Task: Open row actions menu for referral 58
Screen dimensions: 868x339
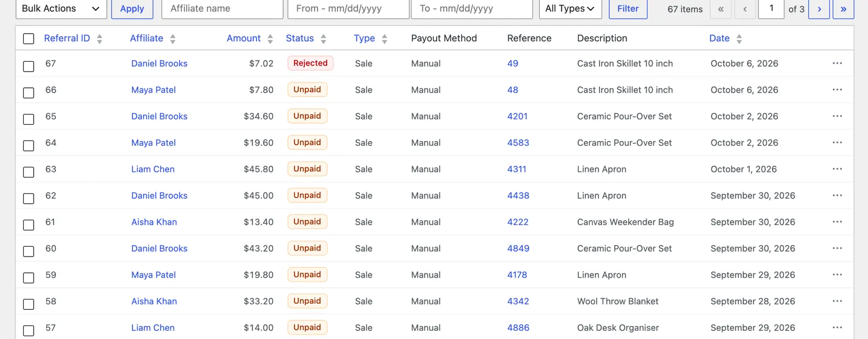Action: click(837, 301)
